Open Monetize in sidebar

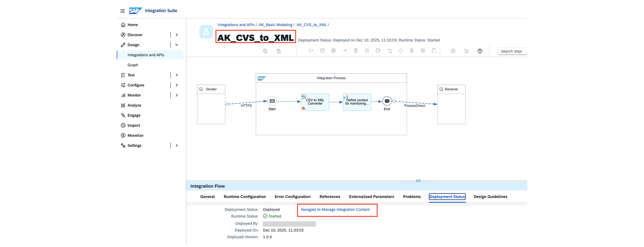coord(136,136)
